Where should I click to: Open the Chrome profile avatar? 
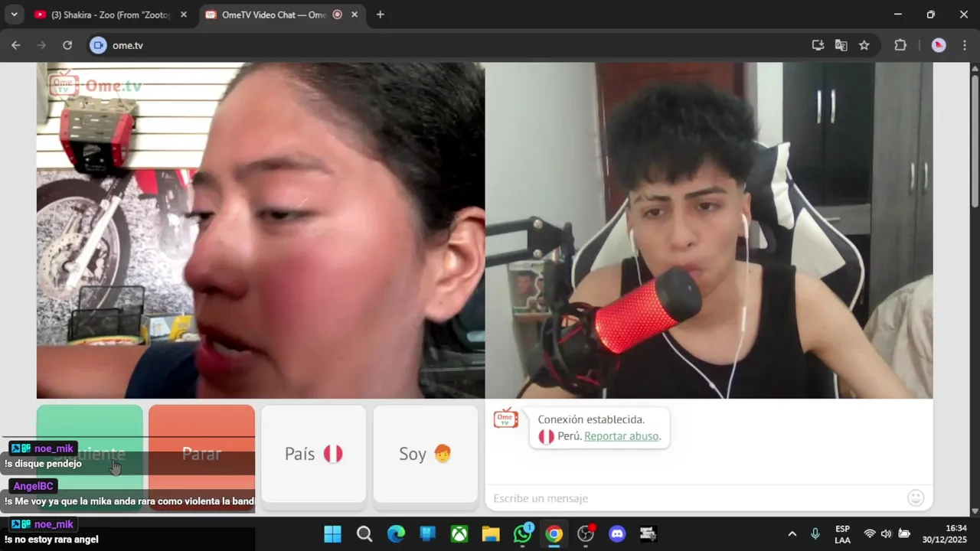click(x=939, y=45)
